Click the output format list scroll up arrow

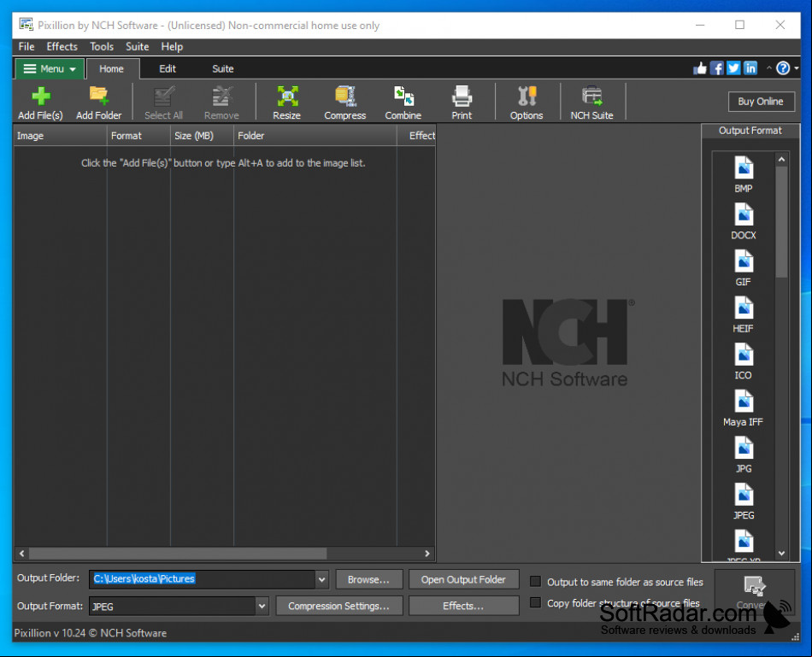pyautogui.click(x=782, y=160)
